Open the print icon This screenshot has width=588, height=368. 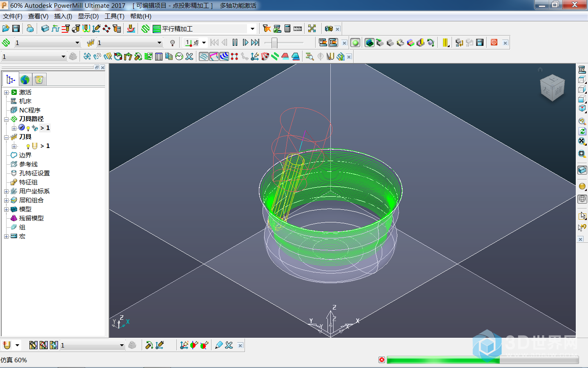[30, 29]
